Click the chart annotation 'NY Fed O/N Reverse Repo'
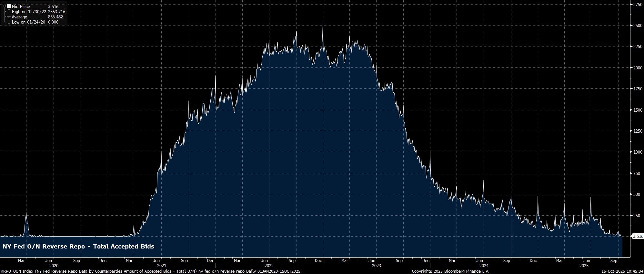The height and width of the screenshot is (274, 644). click(78, 247)
